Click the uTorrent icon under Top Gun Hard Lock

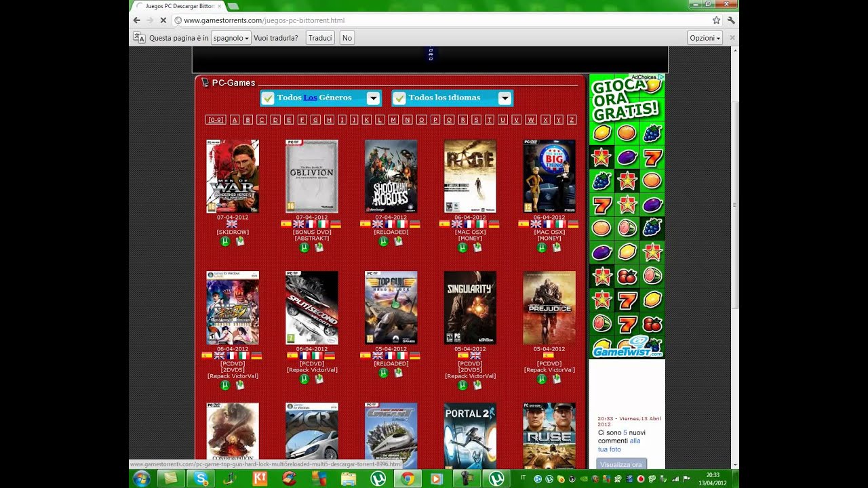[x=384, y=373]
